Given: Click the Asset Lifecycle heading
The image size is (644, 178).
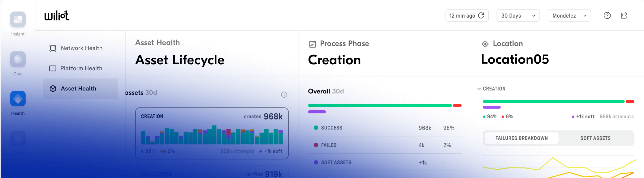Looking at the screenshot, I should pyautogui.click(x=180, y=60).
